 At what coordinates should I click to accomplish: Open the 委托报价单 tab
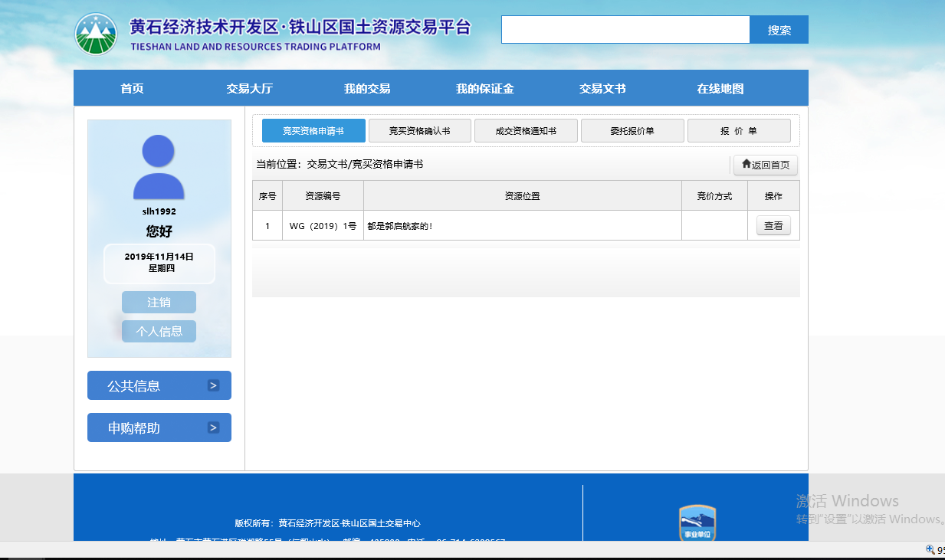[x=632, y=131]
